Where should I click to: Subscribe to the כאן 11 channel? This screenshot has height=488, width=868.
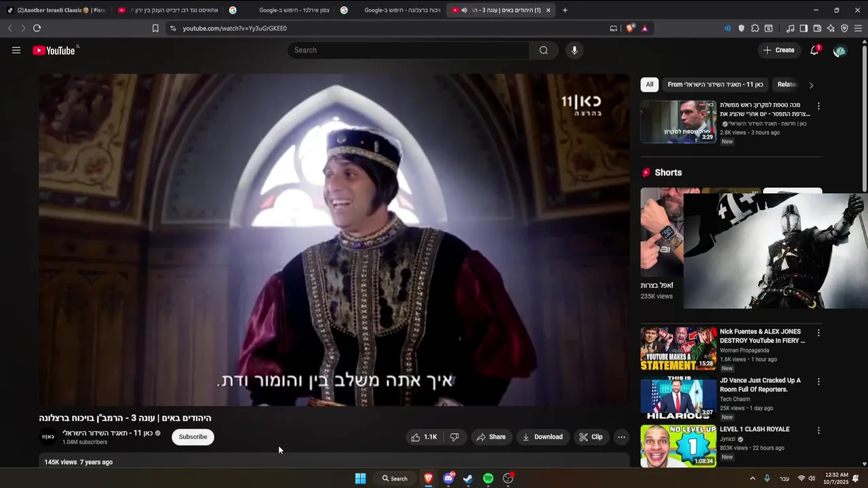coord(193,437)
